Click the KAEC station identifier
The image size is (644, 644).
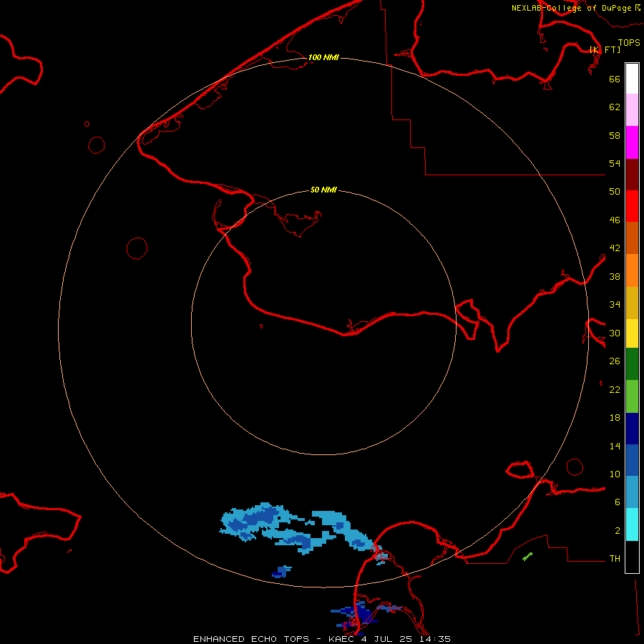(341, 639)
